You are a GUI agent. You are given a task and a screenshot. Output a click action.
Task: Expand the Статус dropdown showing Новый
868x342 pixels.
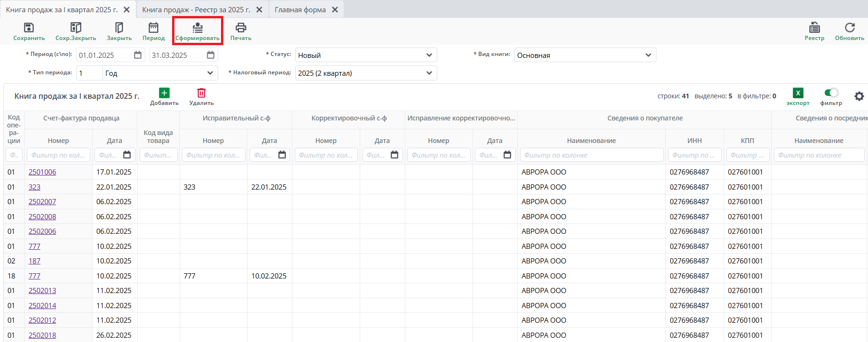coord(366,55)
